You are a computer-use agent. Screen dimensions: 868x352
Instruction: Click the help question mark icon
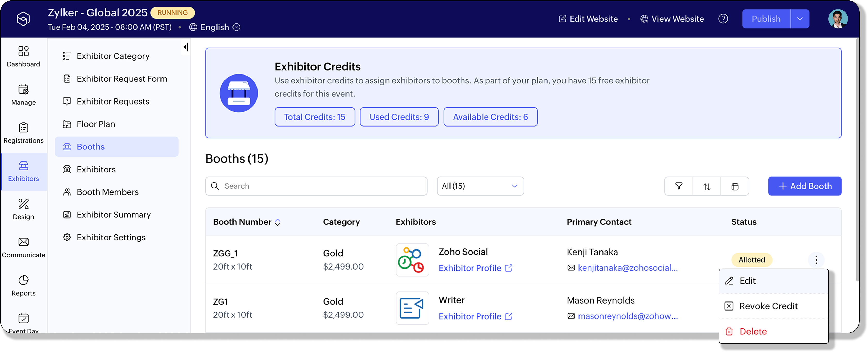click(723, 19)
